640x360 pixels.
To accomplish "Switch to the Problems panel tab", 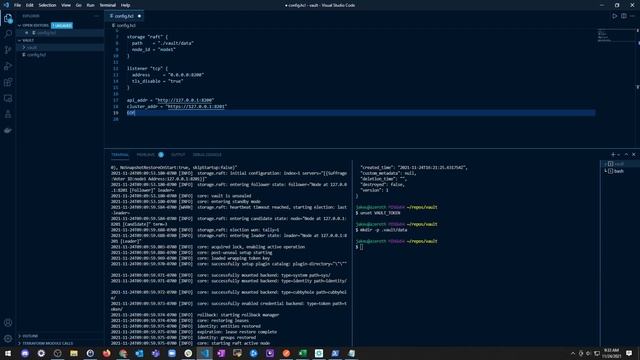I will (146, 155).
